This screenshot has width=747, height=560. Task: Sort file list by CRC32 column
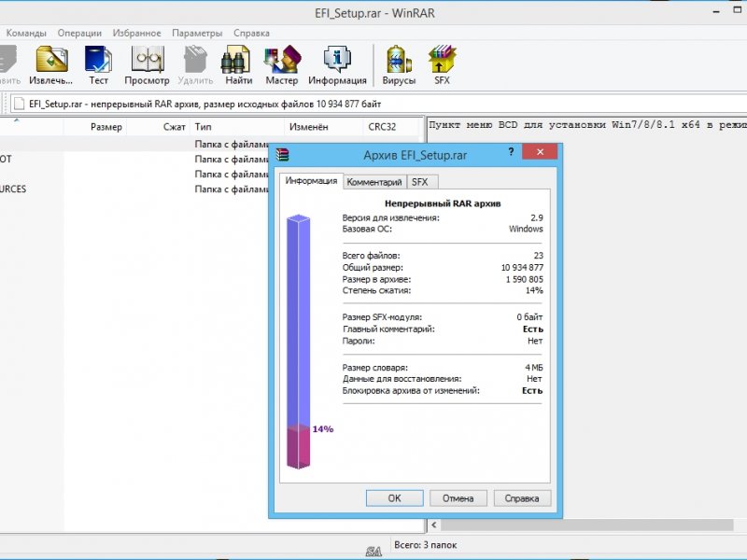[391, 127]
